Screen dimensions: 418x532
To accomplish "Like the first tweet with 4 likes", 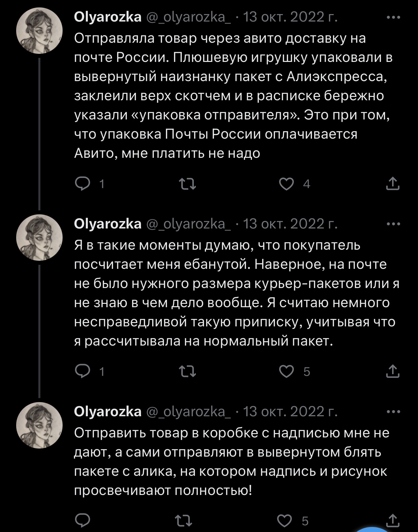I will pos(287,184).
